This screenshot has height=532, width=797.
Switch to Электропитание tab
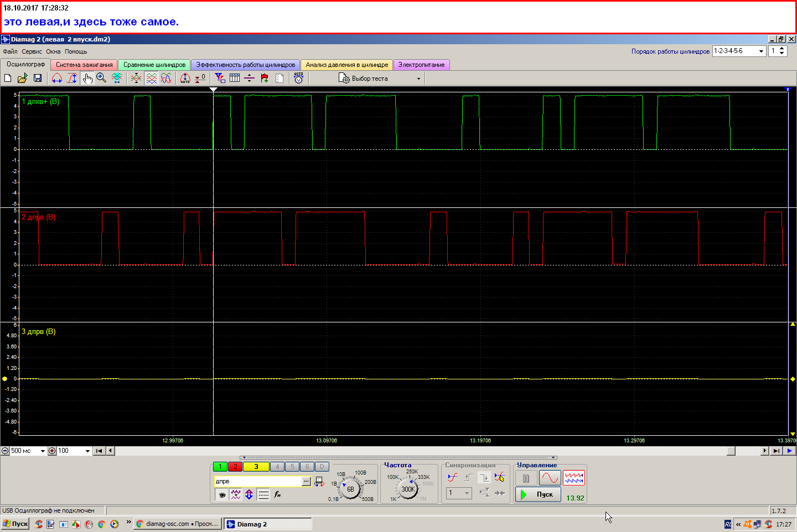pos(421,65)
